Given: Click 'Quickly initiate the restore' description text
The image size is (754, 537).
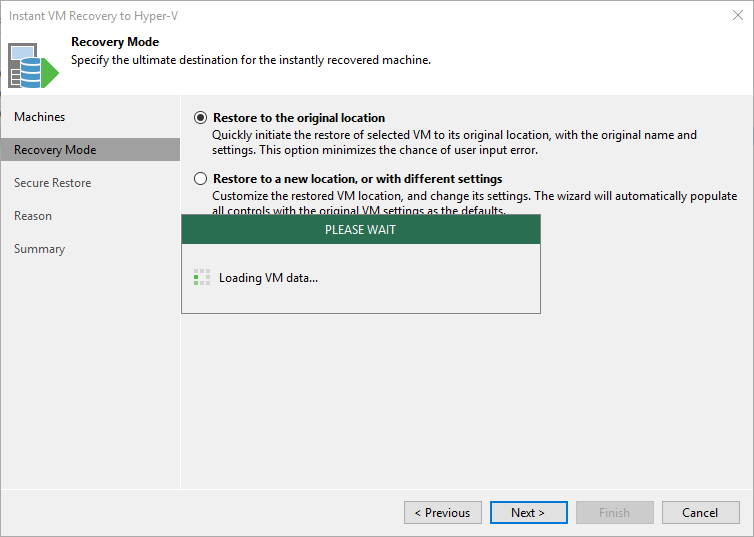Looking at the screenshot, I should [454, 142].
